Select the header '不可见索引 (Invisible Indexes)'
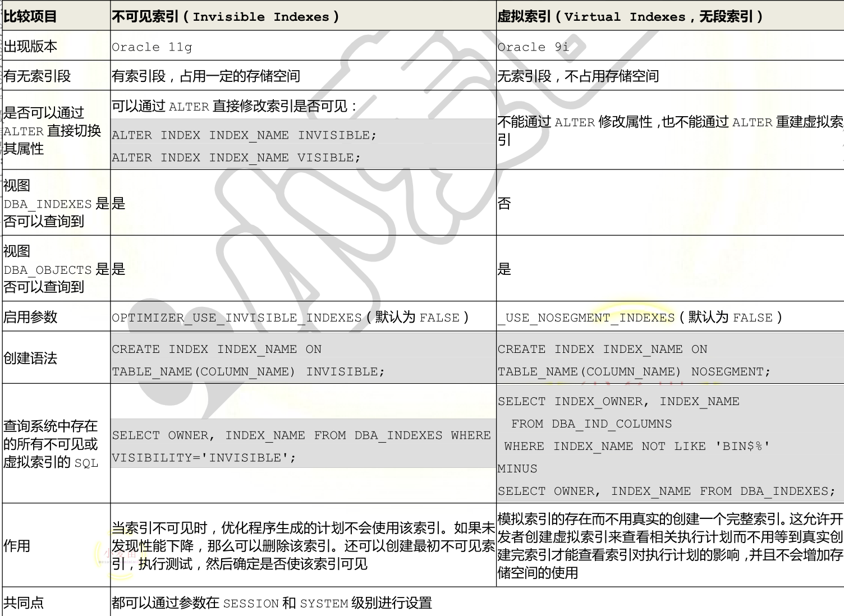Image resolution: width=844 pixels, height=616 pixels. click(x=226, y=16)
